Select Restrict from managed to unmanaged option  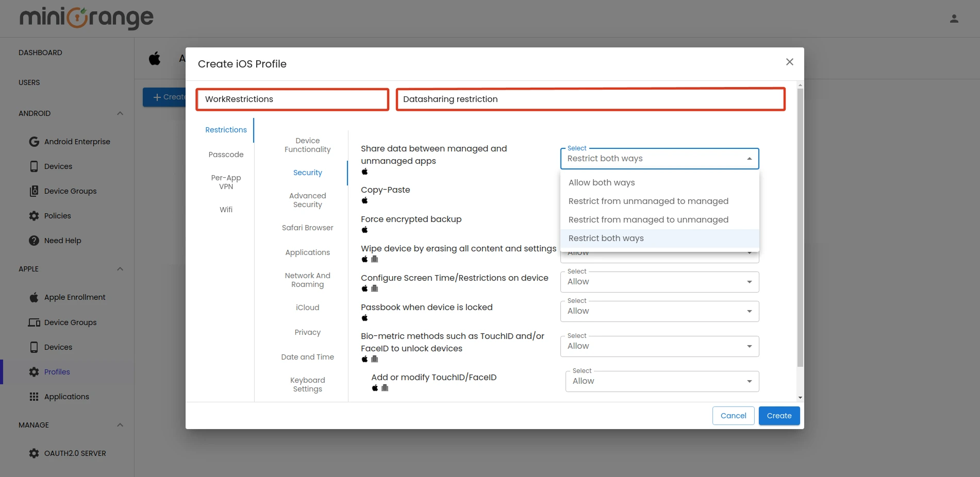648,219
